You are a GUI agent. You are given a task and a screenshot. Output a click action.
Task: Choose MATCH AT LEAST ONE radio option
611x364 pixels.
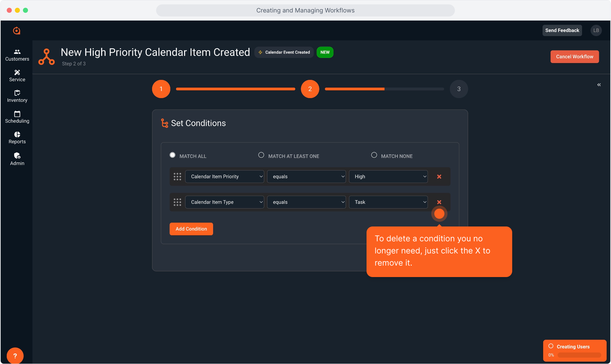click(261, 155)
